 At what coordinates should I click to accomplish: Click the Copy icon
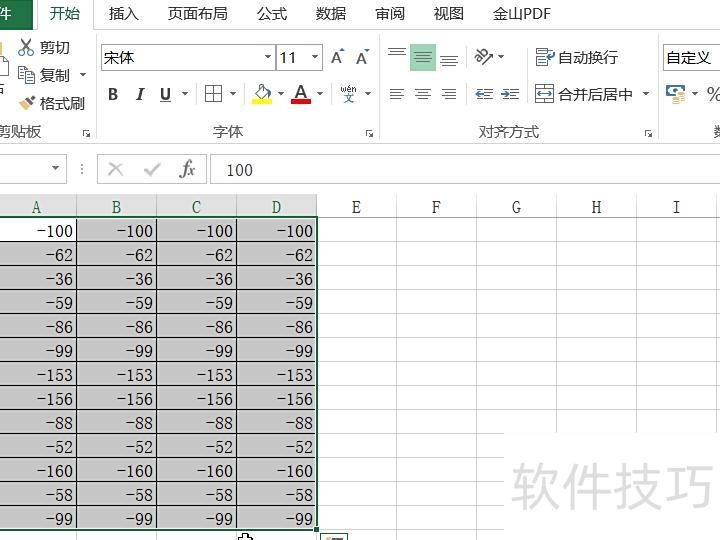pyautogui.click(x=26, y=75)
